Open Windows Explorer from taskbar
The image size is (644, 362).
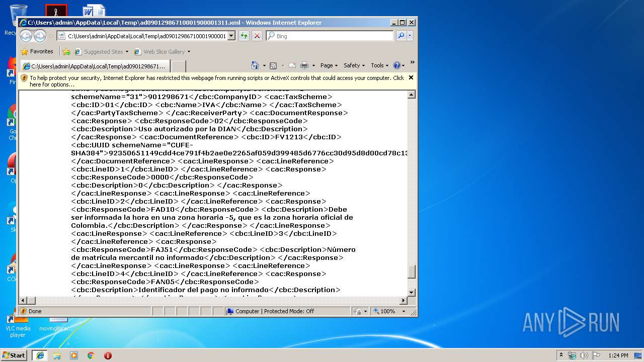(x=57, y=355)
